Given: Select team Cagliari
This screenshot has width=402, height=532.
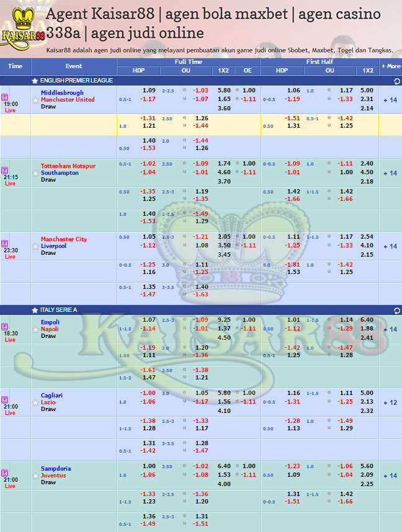Looking at the screenshot, I should [51, 395].
